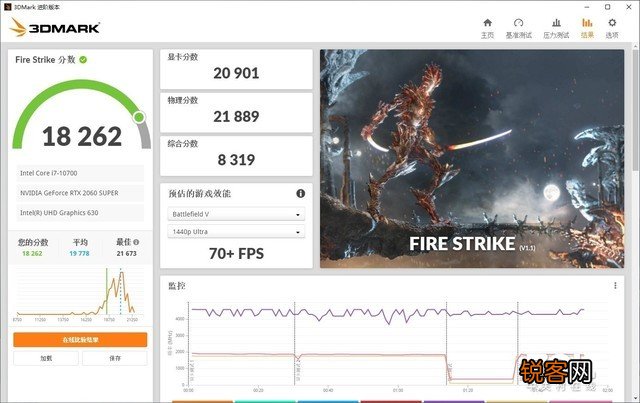This screenshot has width=640, height=403.
Task: Go to the Home tab icon
Action: (x=487, y=23)
